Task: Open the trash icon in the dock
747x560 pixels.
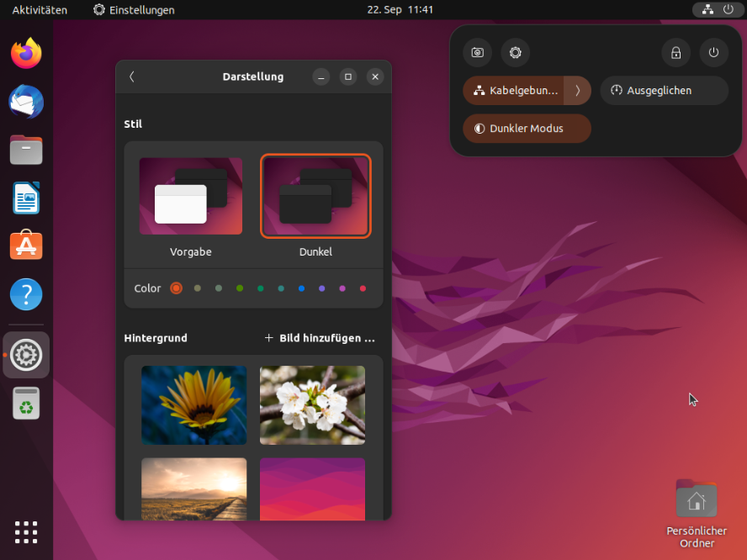Action: click(25, 403)
